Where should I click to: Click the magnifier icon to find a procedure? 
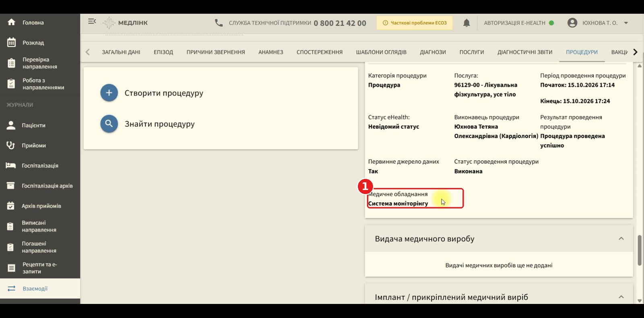pyautogui.click(x=109, y=124)
